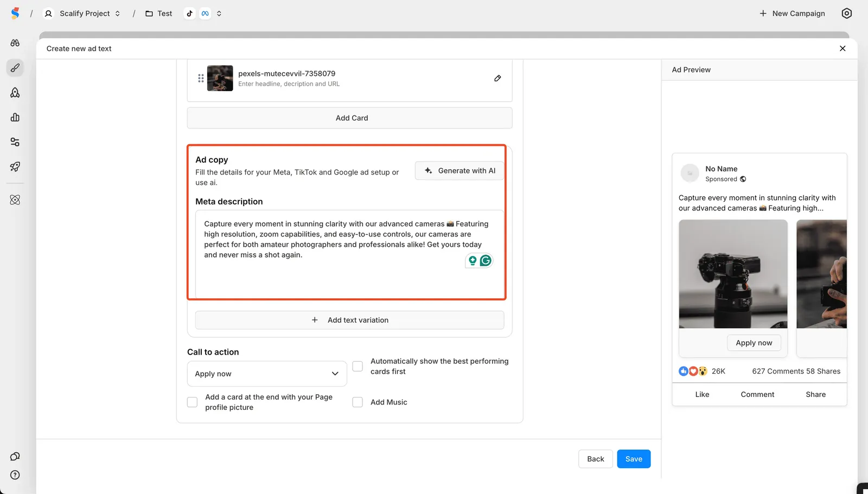868x494 pixels.
Task: Switch to the Ad Preview panel header
Action: pos(691,69)
